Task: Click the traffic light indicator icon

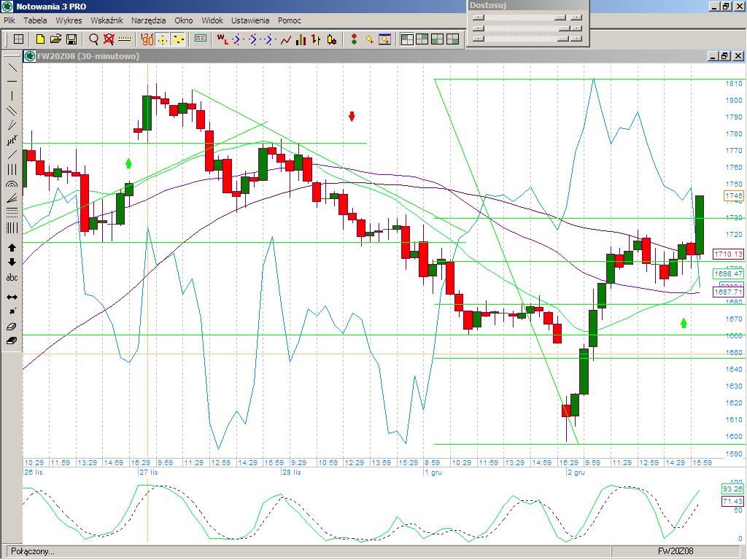Action: 354,39
